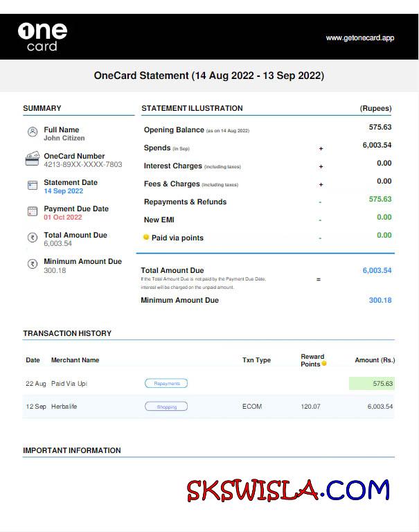419x532 pixels.
Task: Click the red 01 Oct 2022 due date
Action: 63,218
